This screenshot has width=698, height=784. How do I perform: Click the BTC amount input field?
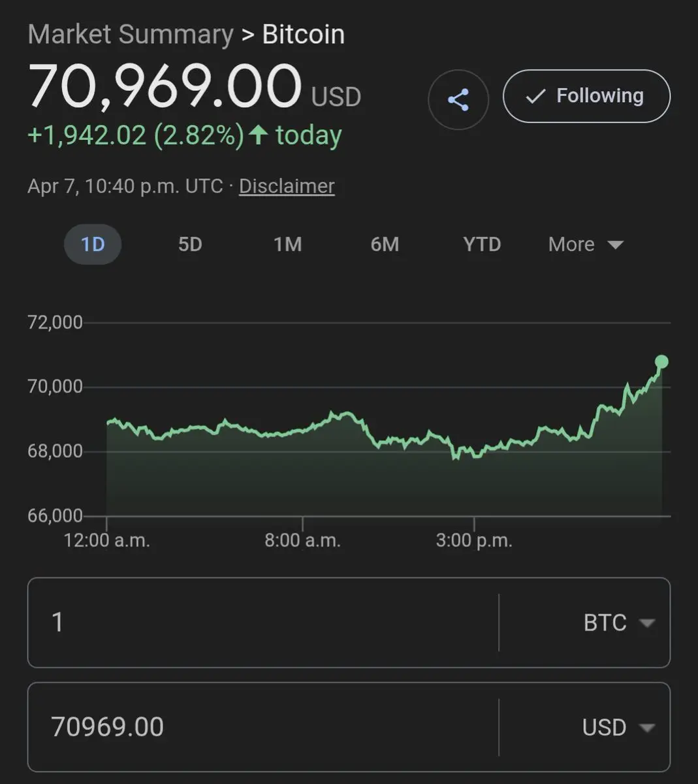coord(262,623)
